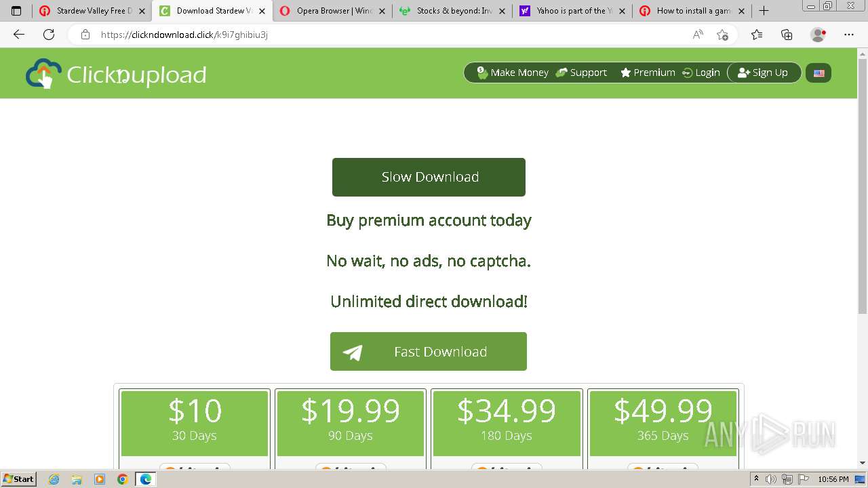
Task: Open the Support page link
Action: (581, 73)
